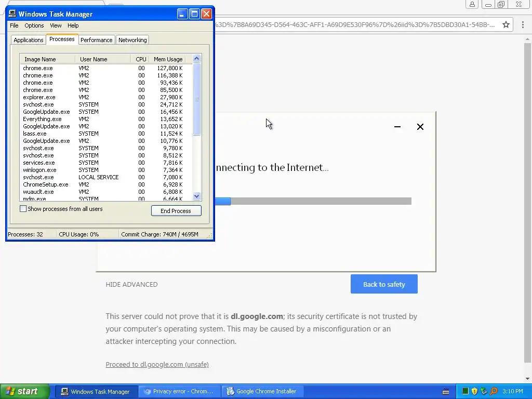
Task: Select GoogleUpdate.exe row owned by SYSTEM
Action: click(106, 112)
